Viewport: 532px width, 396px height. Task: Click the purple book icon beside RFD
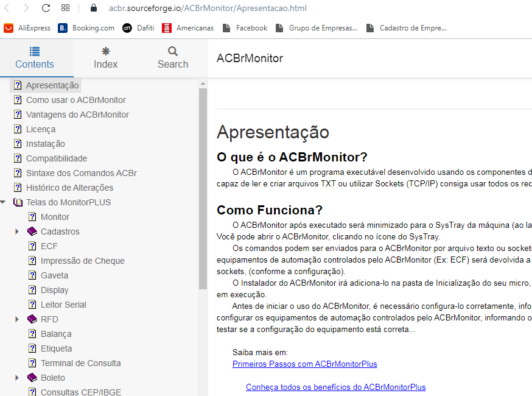[x=32, y=319]
